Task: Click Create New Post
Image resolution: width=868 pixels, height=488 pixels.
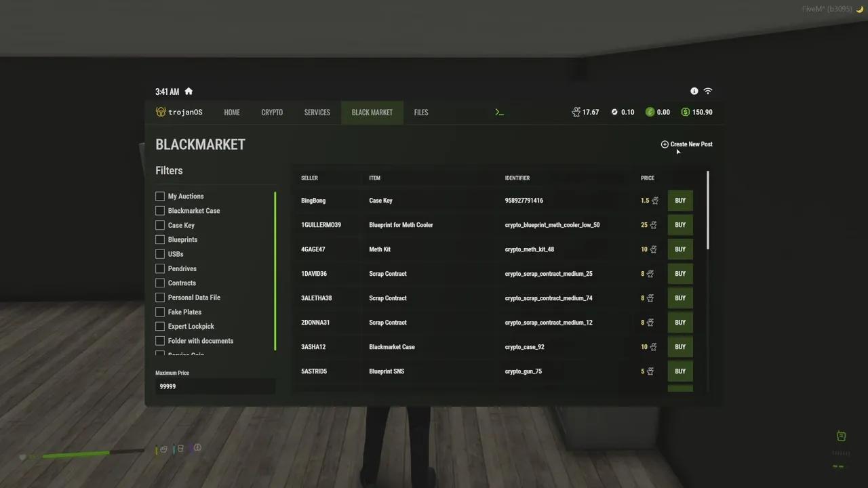Action: click(x=686, y=144)
